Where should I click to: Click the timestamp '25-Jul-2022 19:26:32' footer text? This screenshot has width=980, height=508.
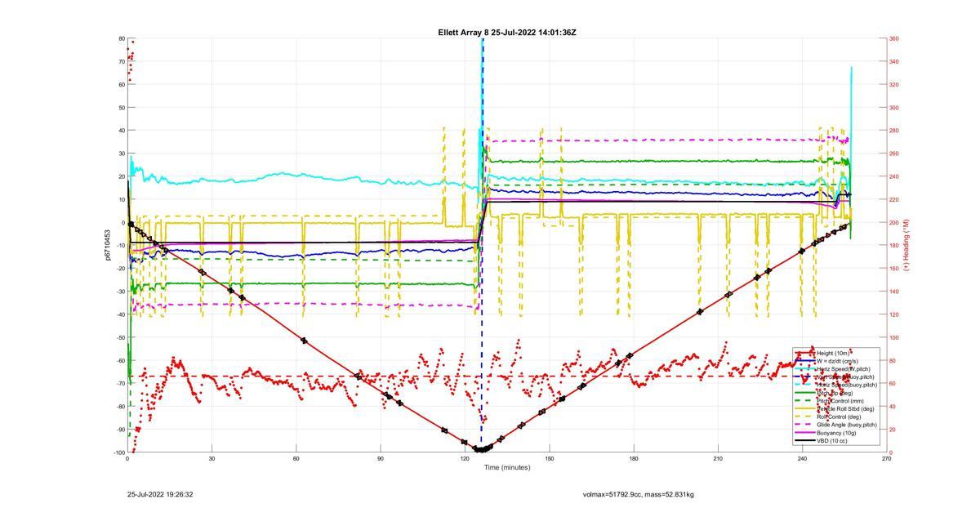point(160,494)
